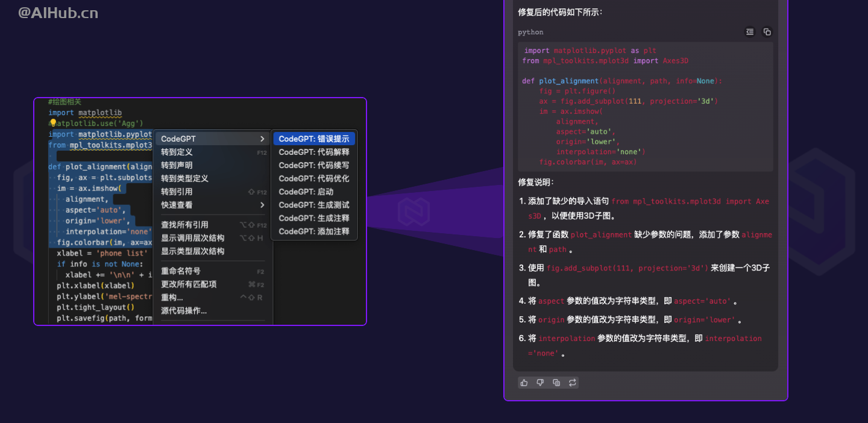Click explanation item 6 about the interpolation parameter
This screenshot has height=423, width=868.
(x=641, y=345)
